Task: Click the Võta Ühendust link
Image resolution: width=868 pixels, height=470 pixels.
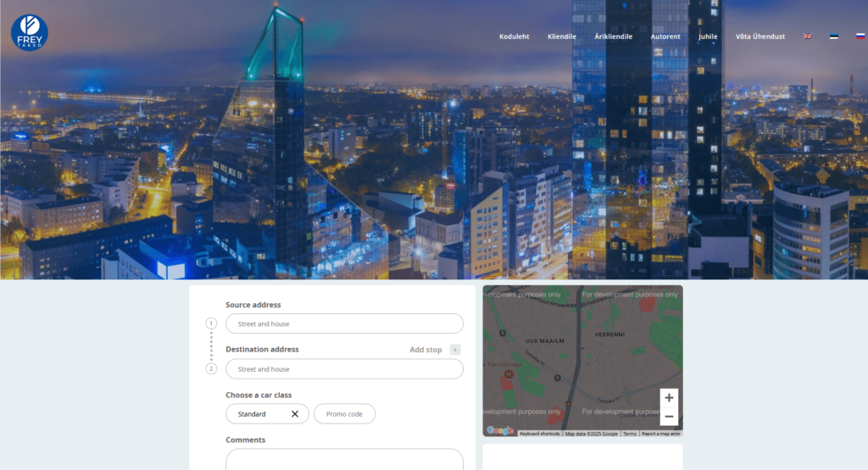Action: pyautogui.click(x=759, y=36)
